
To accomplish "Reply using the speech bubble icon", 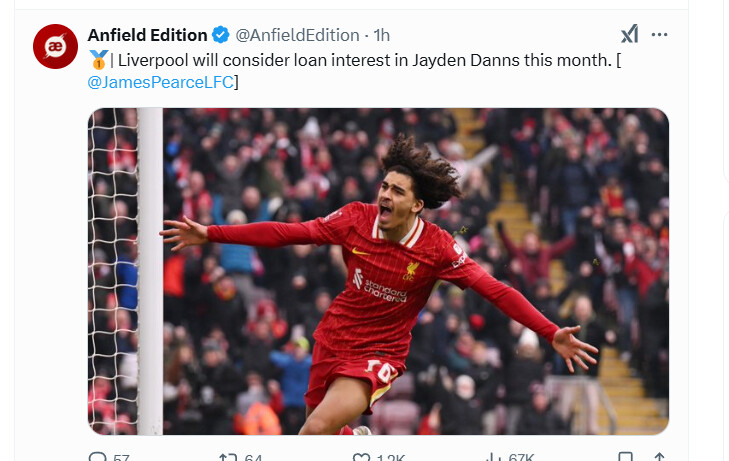I will click(x=97, y=457).
